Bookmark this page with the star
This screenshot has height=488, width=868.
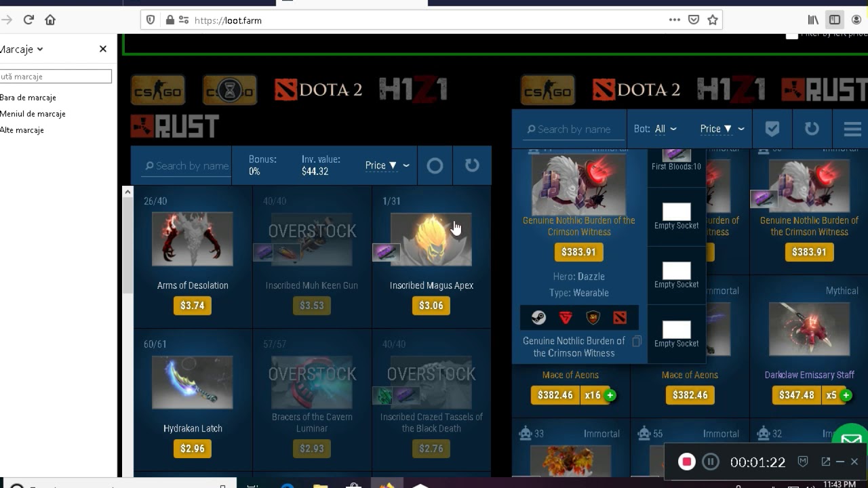[713, 20]
